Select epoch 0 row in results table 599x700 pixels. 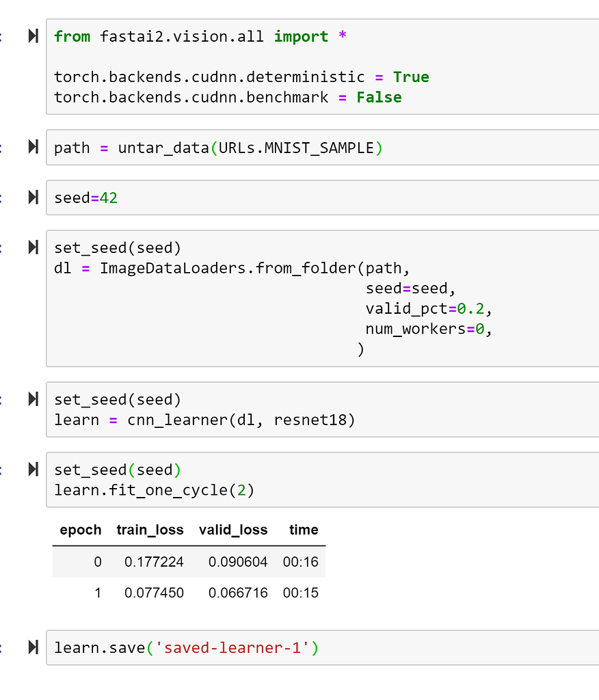(185, 561)
